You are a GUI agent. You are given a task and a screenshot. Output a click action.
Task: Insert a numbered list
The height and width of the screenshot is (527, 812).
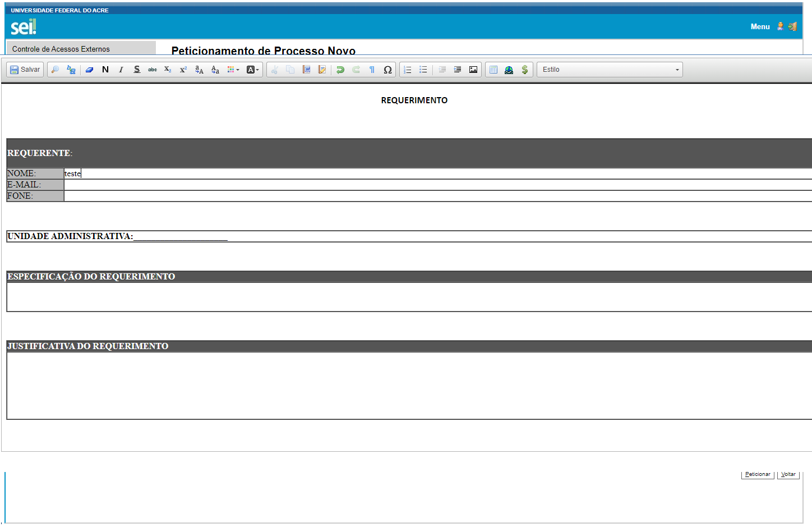click(408, 70)
